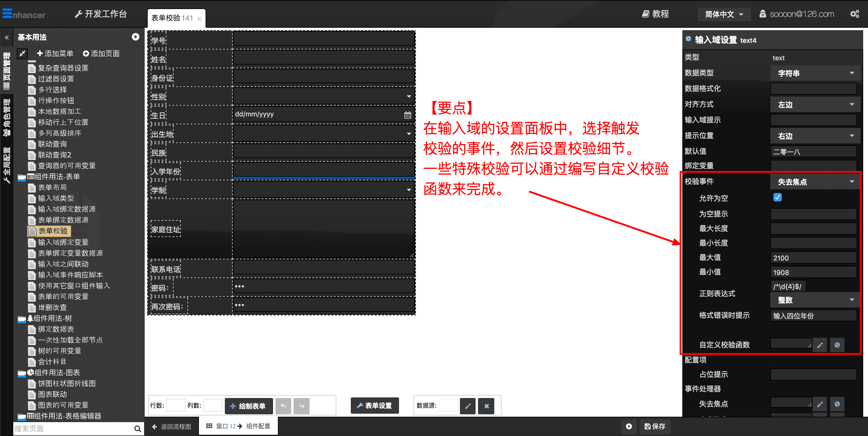Clear the 自定义校验函数 with ban icon
This screenshot has width=868, height=436.
pos(837,345)
